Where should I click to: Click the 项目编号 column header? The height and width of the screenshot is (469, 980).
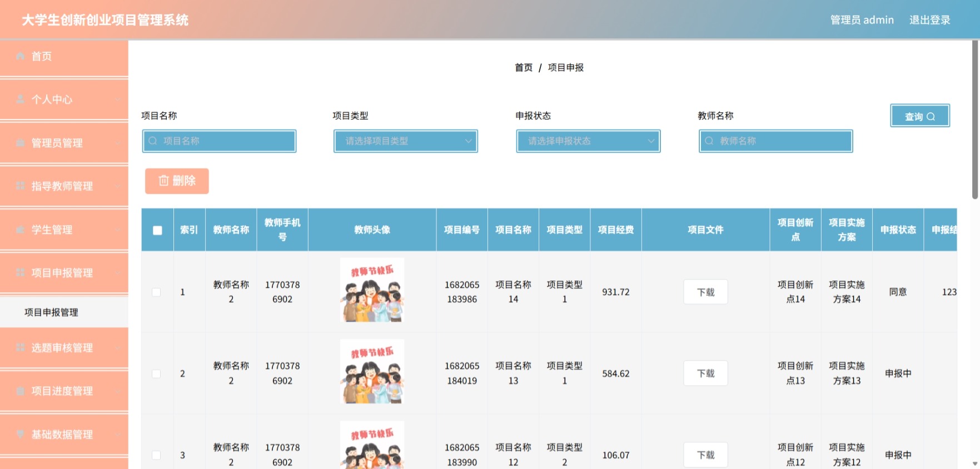pyautogui.click(x=462, y=230)
